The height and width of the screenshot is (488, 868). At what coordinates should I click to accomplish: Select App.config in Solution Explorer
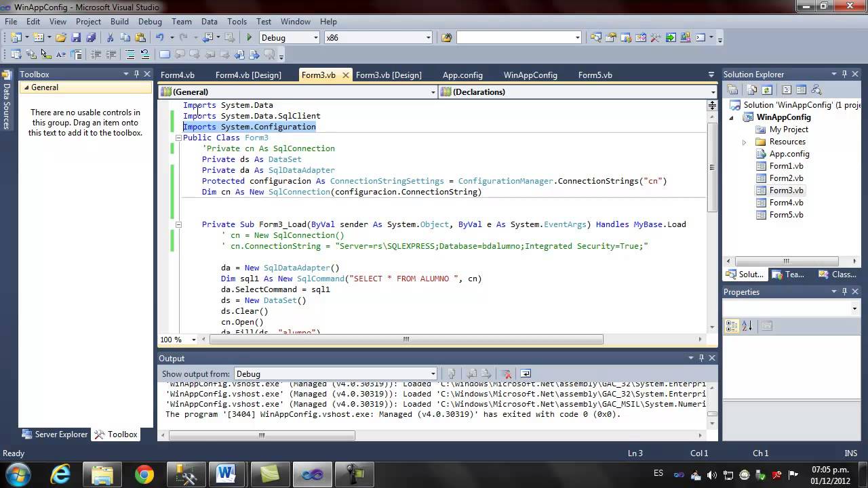(x=789, y=154)
